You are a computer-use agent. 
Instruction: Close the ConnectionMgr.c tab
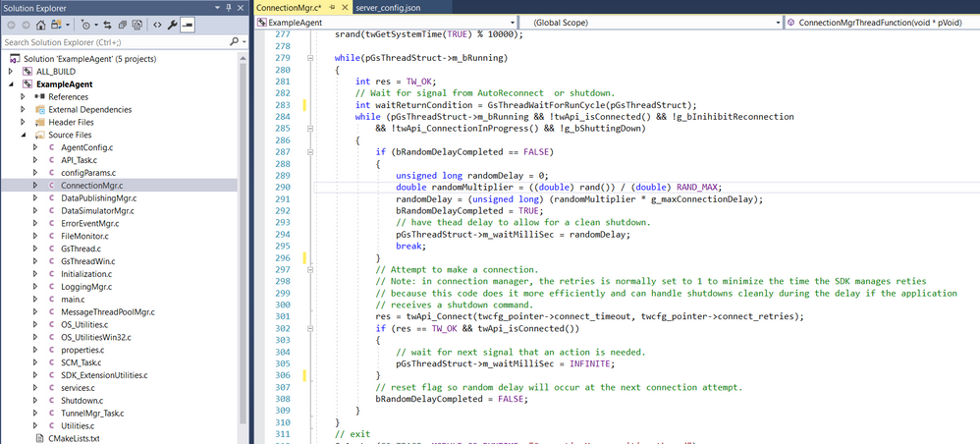(x=345, y=8)
